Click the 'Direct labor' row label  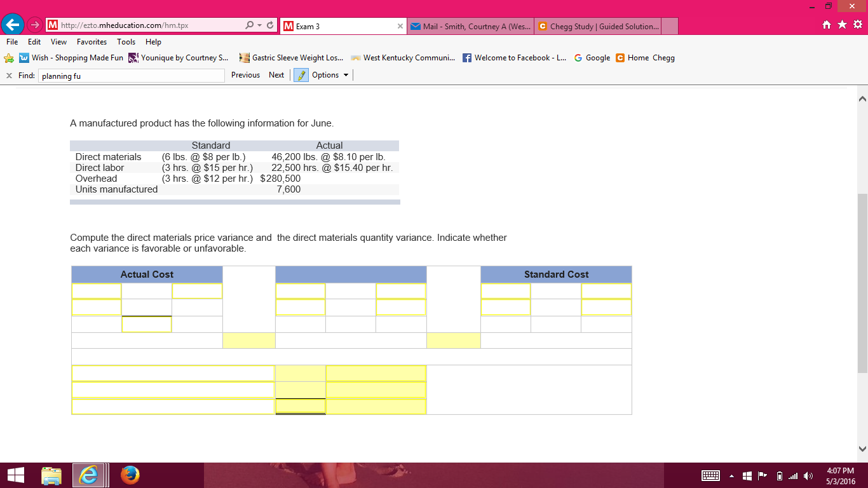[100, 168]
